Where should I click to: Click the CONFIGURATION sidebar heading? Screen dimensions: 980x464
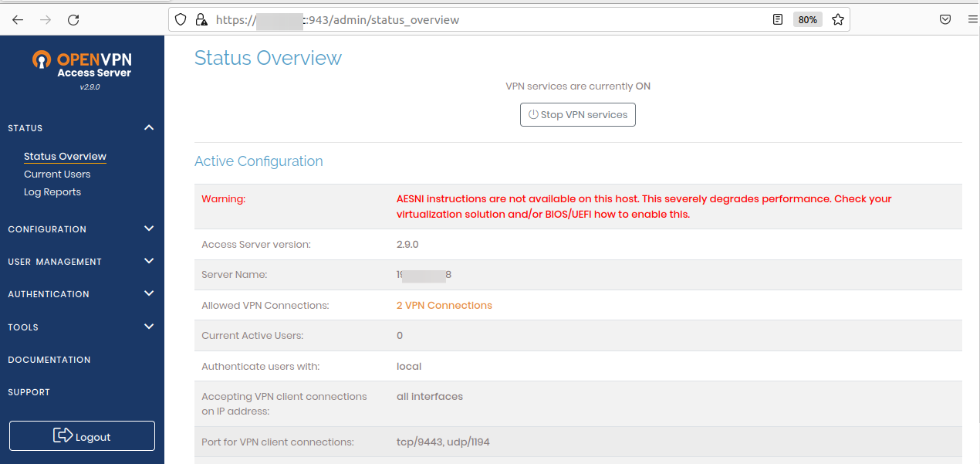[x=47, y=229]
